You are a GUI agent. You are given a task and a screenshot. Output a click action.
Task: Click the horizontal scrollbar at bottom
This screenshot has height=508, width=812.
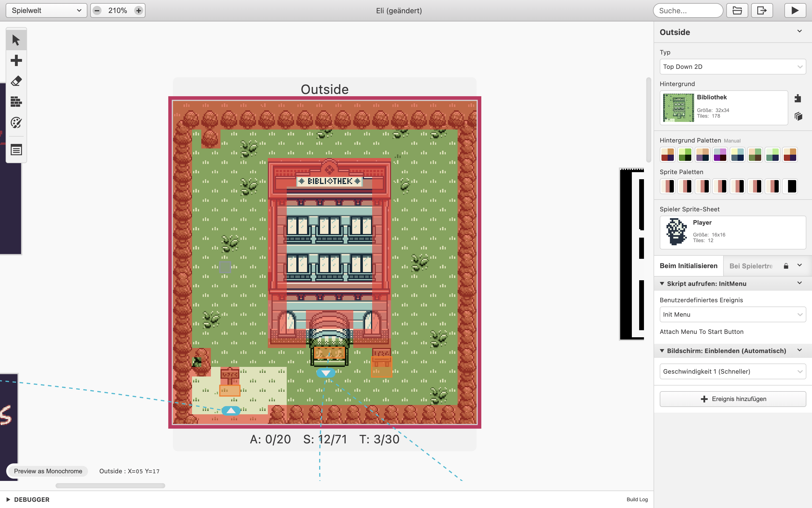point(110,485)
